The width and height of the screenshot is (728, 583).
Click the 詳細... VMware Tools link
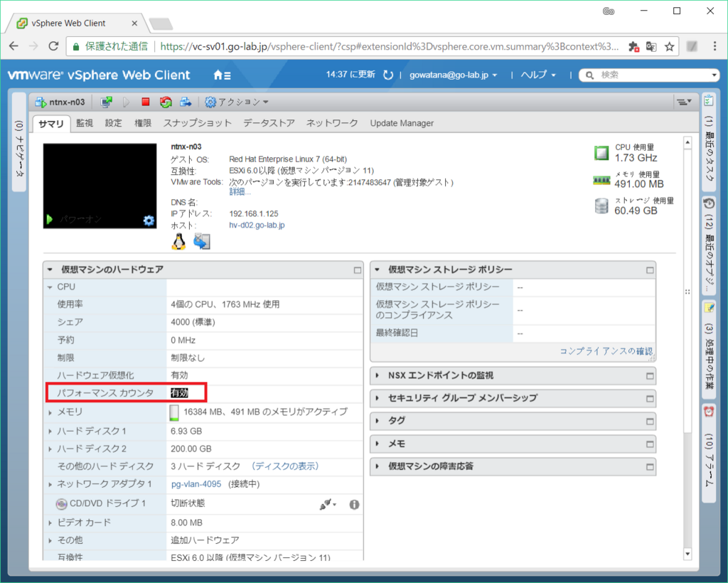click(x=240, y=192)
